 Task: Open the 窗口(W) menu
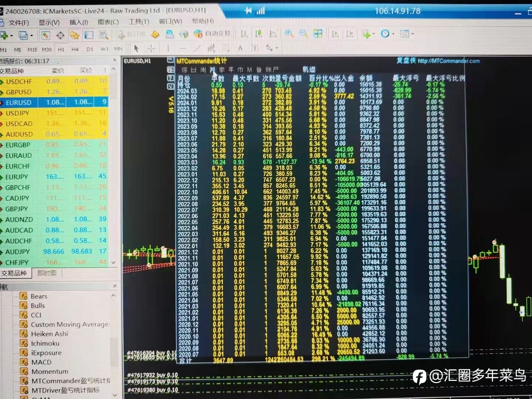[171, 21]
